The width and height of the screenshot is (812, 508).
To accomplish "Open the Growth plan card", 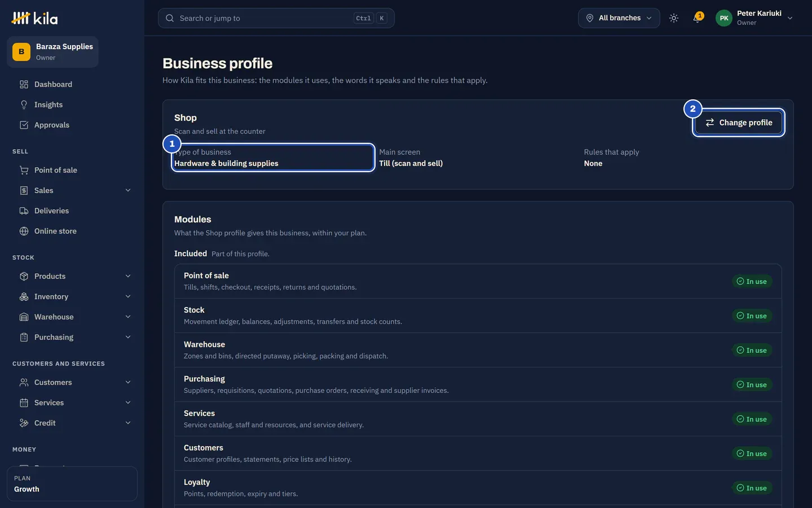I will tap(72, 484).
